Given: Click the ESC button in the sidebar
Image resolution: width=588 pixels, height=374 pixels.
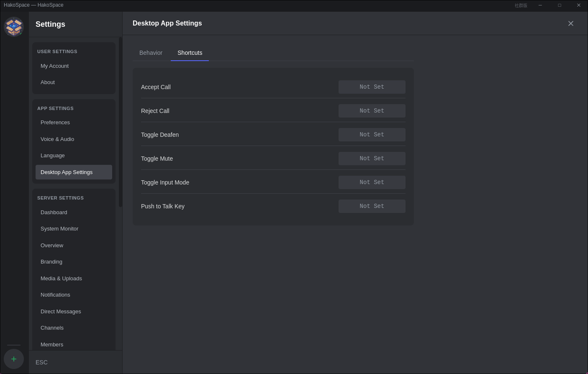Looking at the screenshot, I should pyautogui.click(x=41, y=362).
